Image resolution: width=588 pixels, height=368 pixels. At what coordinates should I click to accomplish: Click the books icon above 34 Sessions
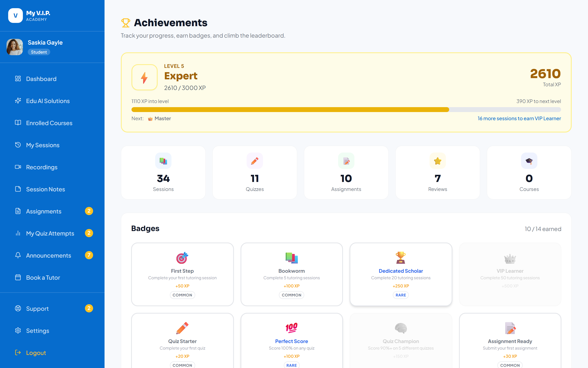point(163,161)
